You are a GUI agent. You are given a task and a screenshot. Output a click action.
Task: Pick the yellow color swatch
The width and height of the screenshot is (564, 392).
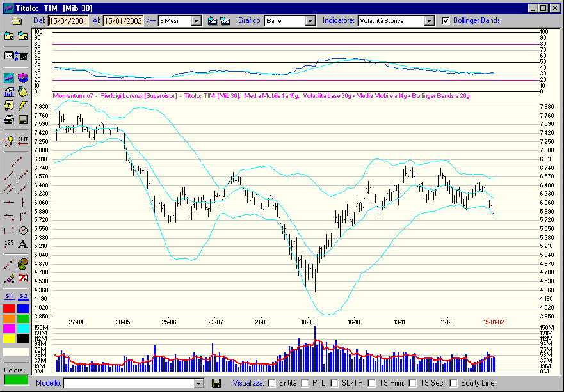click(10, 338)
